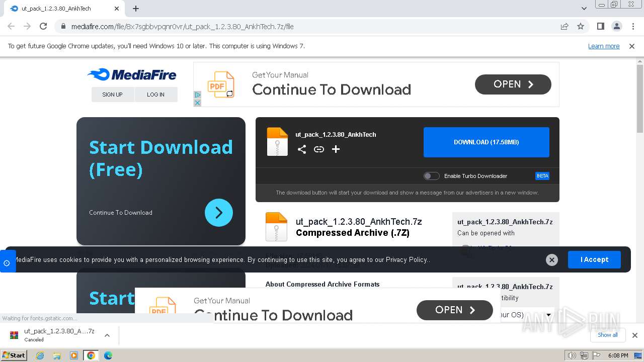This screenshot has height=362, width=644.
Task: Open the Learn more link
Action: 604,46
